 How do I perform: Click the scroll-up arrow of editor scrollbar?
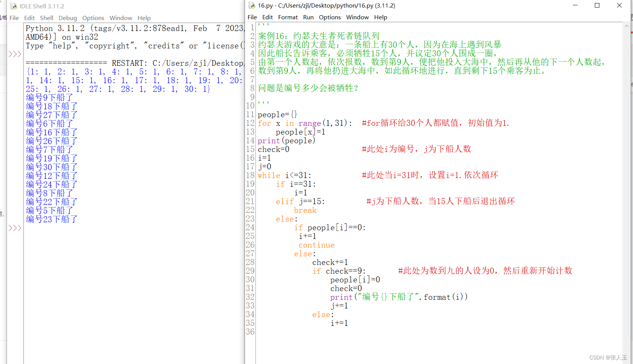[x=627, y=26]
